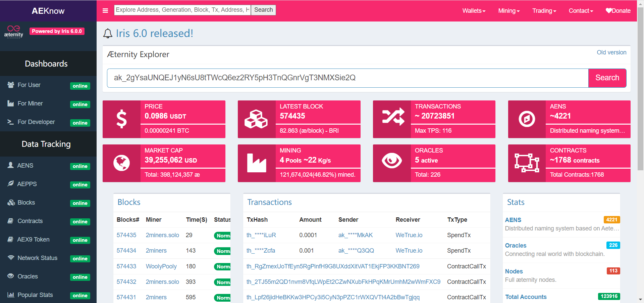Click the Market Cap globe icon
Image resolution: width=644 pixels, height=303 pixels.
tap(121, 163)
